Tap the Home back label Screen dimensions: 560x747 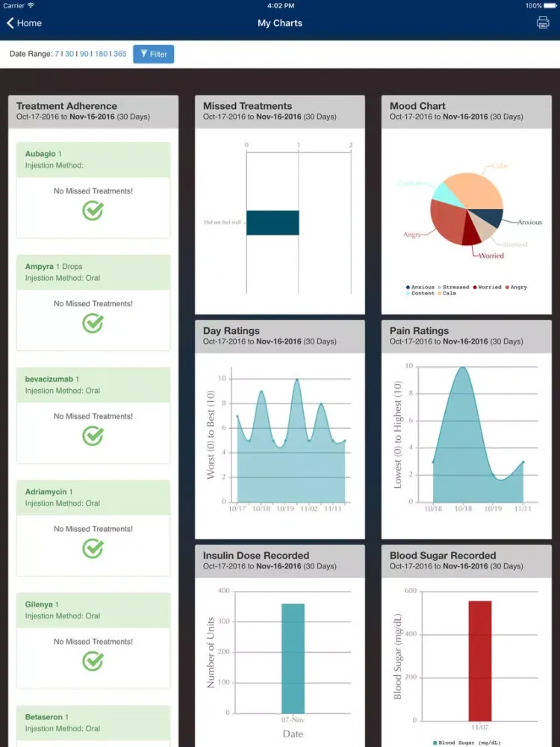(30, 23)
